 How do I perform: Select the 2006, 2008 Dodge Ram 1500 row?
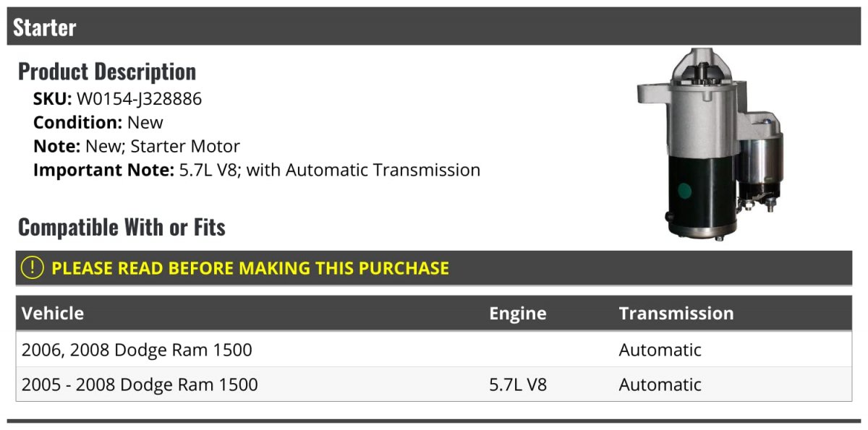pos(434,350)
